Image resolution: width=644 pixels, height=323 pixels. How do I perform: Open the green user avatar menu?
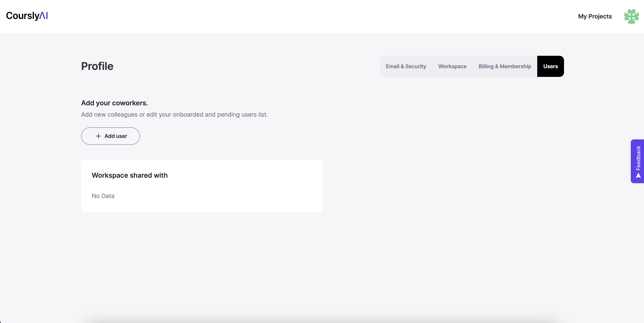click(631, 16)
